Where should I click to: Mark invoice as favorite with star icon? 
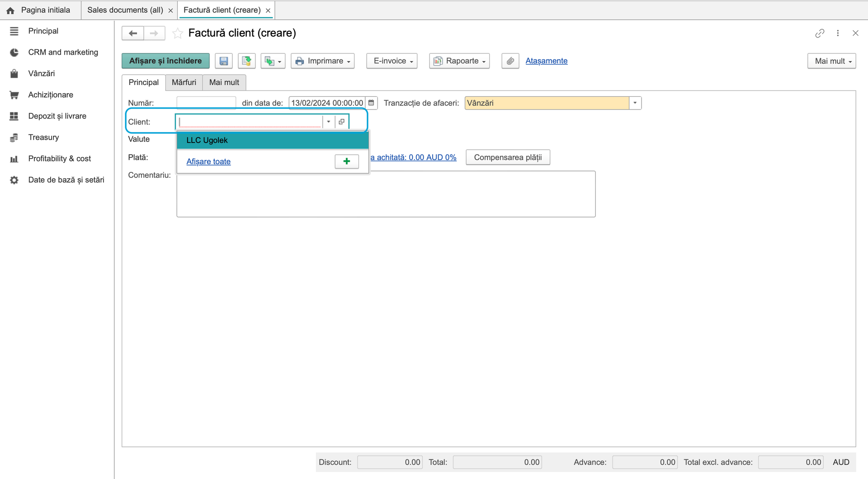[x=178, y=33]
